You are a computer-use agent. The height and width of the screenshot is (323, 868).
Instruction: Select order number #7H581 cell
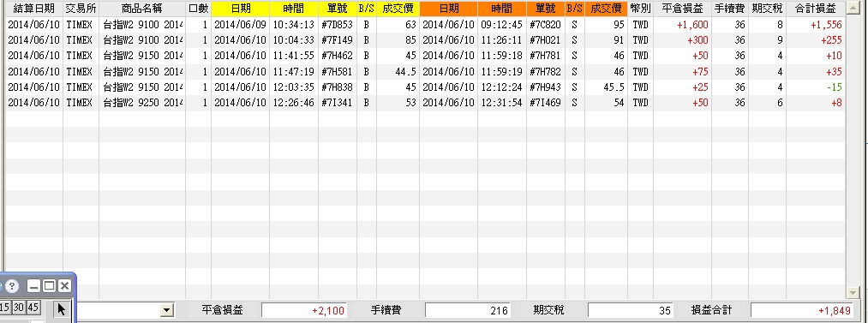(337, 72)
